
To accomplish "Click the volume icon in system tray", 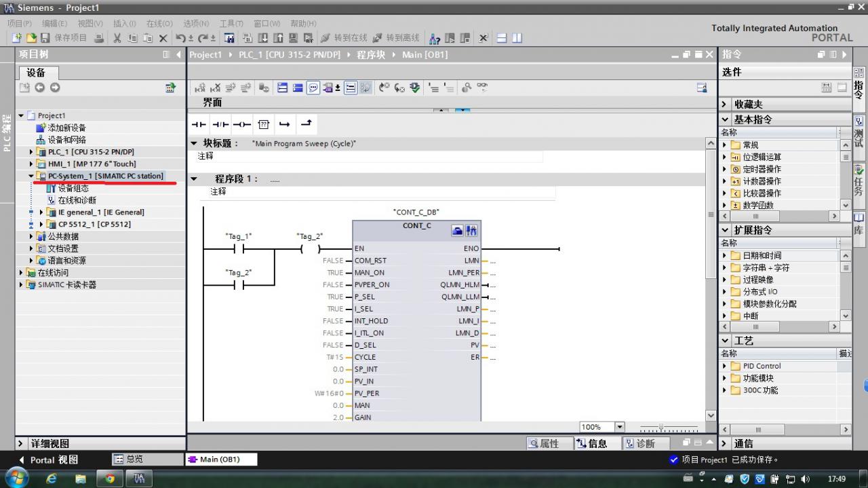I will [806, 478].
